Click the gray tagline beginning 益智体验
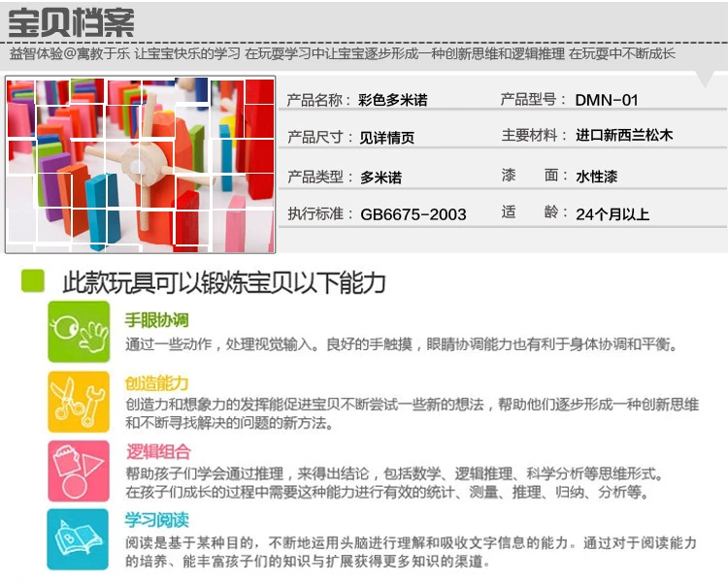This screenshot has width=728, height=585. pos(343,53)
